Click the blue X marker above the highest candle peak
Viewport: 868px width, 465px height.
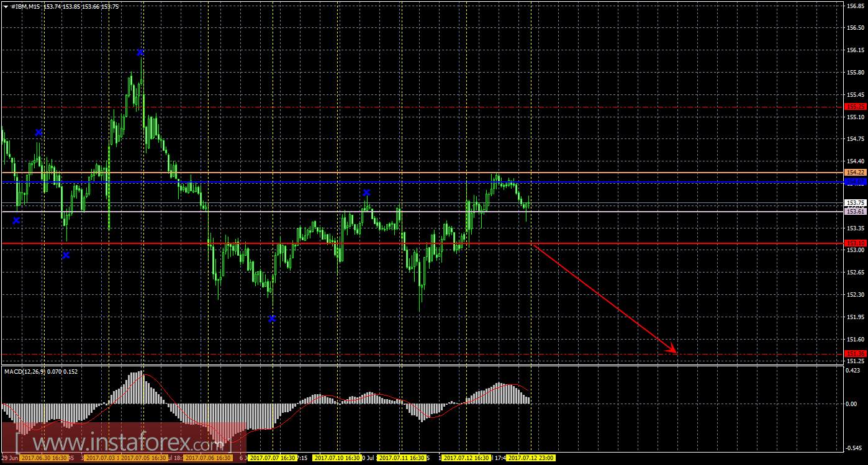(x=141, y=52)
